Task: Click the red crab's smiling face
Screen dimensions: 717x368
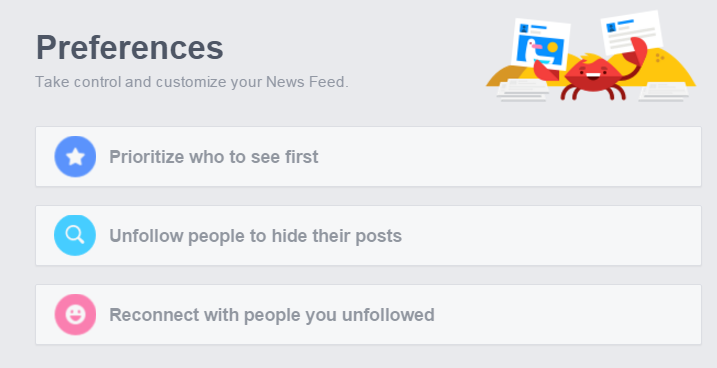Action: [x=593, y=74]
